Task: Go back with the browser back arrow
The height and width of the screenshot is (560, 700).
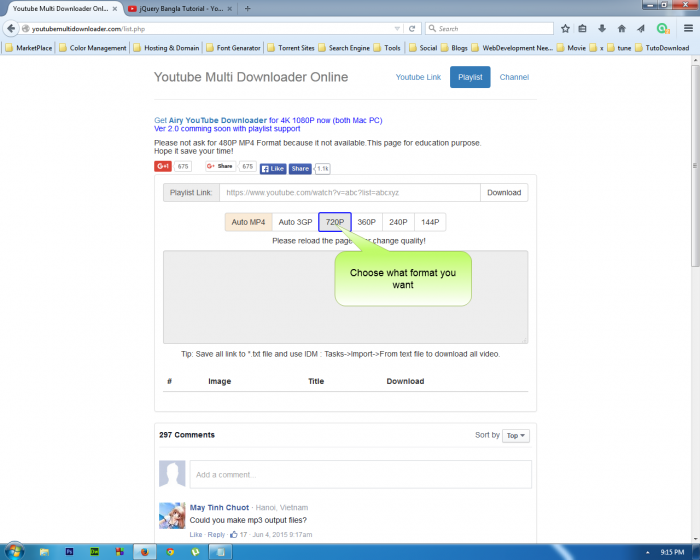Action: click(11, 29)
